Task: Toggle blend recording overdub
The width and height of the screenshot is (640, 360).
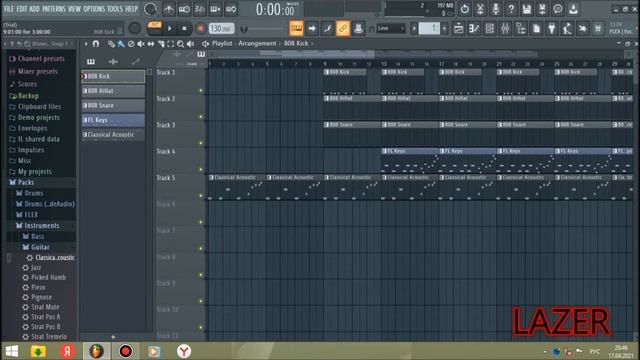Action: click(215, 9)
